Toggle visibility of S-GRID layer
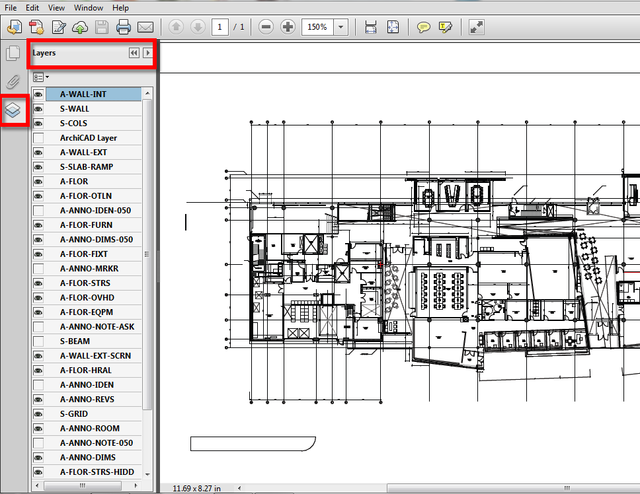 click(x=38, y=413)
